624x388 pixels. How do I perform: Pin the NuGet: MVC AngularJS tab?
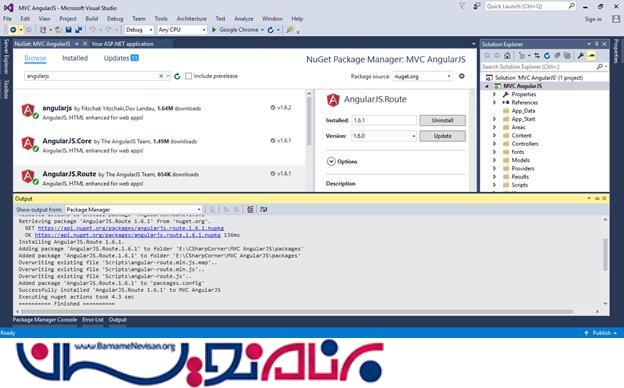pos(77,44)
